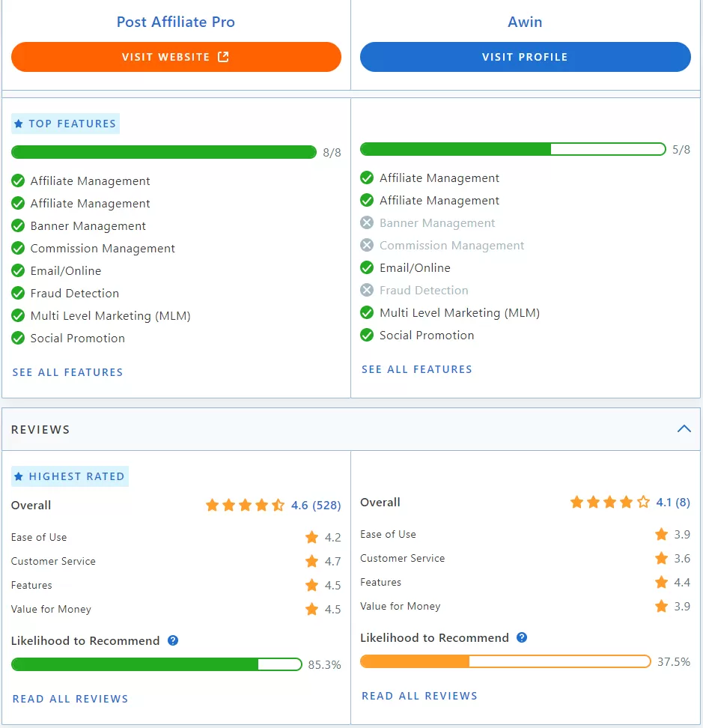Open READ ALL REVIEWS for Awin
Image resolution: width=703 pixels, height=728 pixels.
point(419,696)
